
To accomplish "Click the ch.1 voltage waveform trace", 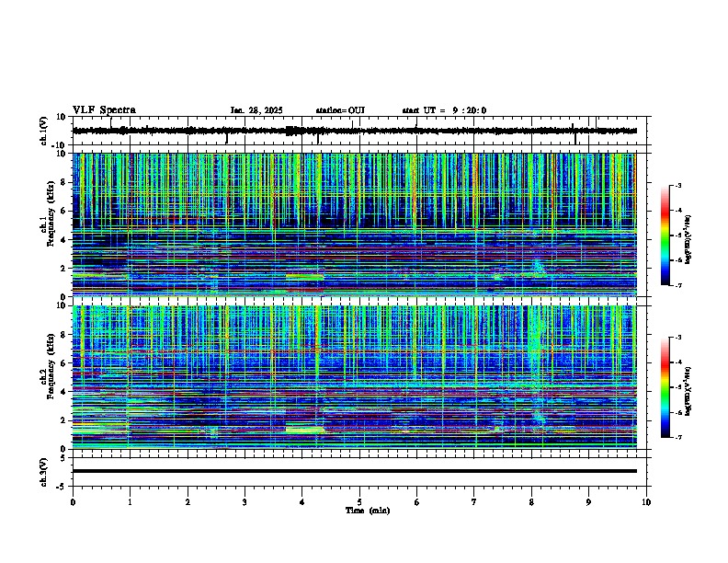I will point(355,131).
